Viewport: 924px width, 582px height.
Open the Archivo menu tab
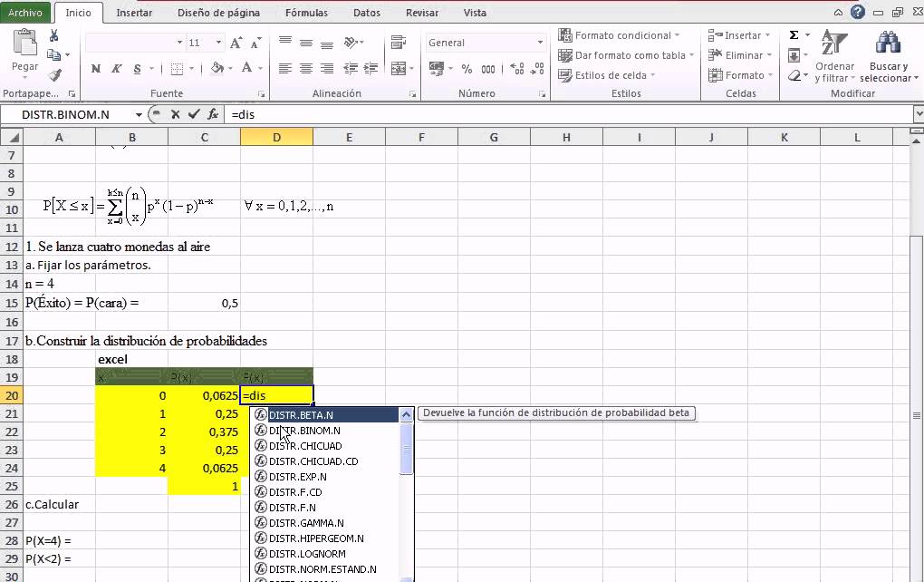pos(24,13)
